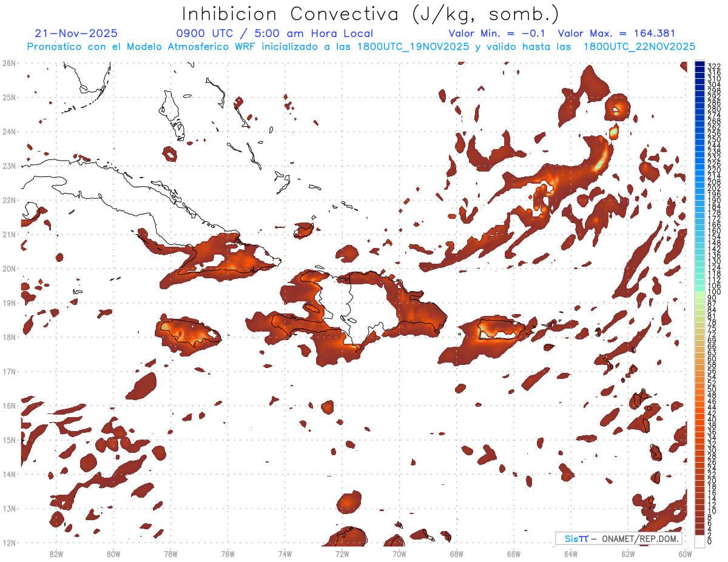The width and height of the screenshot is (728, 562).
Task: Click the title 'Inhibicion Convectiva (J/kg, somb.)'
Action: click(x=370, y=14)
